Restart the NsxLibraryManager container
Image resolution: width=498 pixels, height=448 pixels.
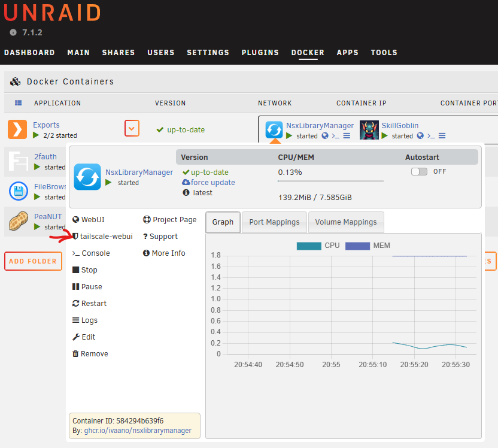(x=89, y=304)
